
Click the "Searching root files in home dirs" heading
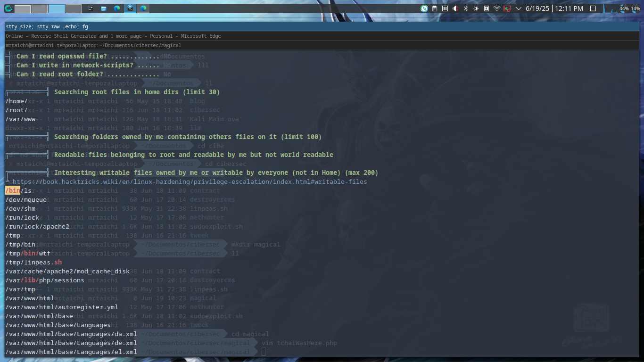click(137, 92)
